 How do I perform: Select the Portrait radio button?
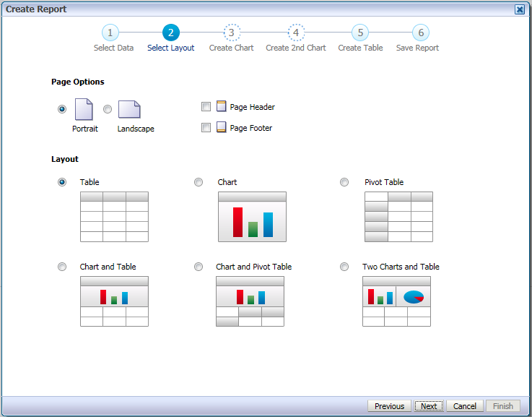[x=62, y=109]
